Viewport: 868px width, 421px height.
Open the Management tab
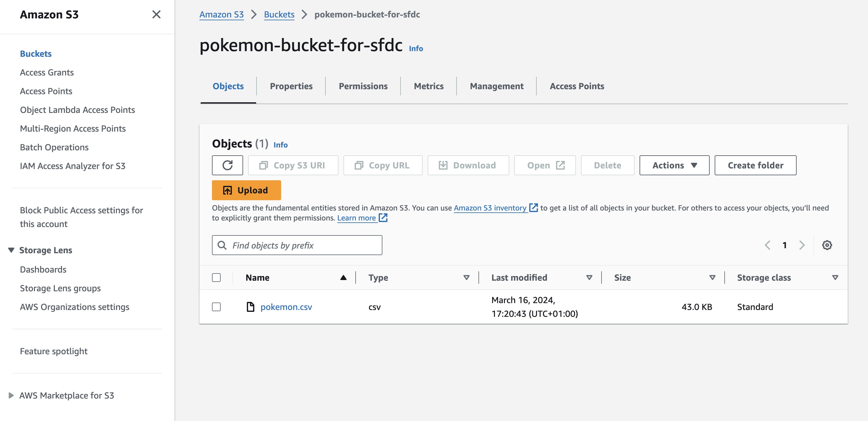tap(497, 86)
